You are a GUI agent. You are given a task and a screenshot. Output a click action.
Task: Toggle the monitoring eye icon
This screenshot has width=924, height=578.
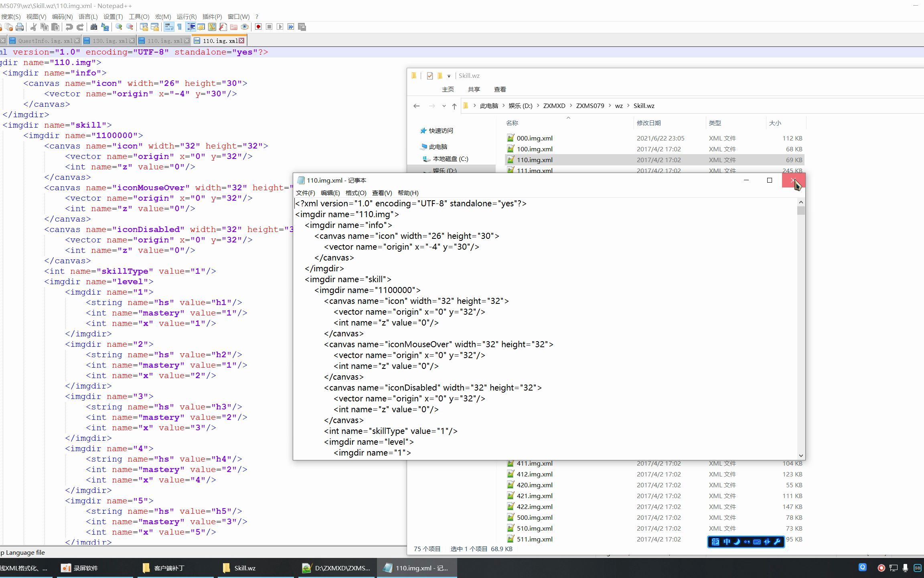[245, 27]
